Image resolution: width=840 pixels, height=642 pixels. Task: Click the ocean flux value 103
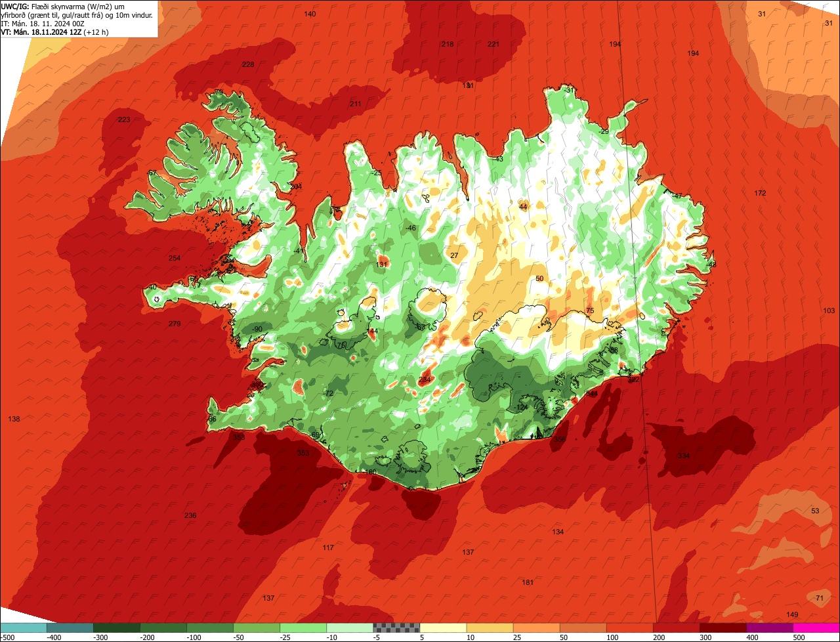click(829, 310)
